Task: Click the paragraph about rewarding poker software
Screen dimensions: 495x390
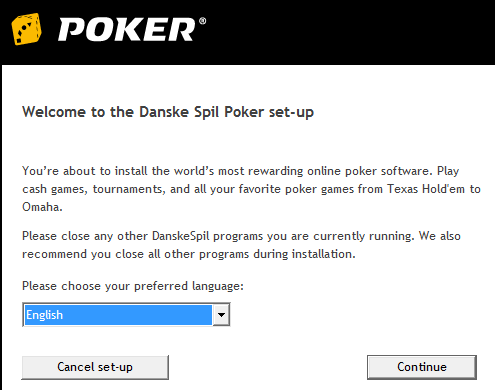Action: coord(251,189)
